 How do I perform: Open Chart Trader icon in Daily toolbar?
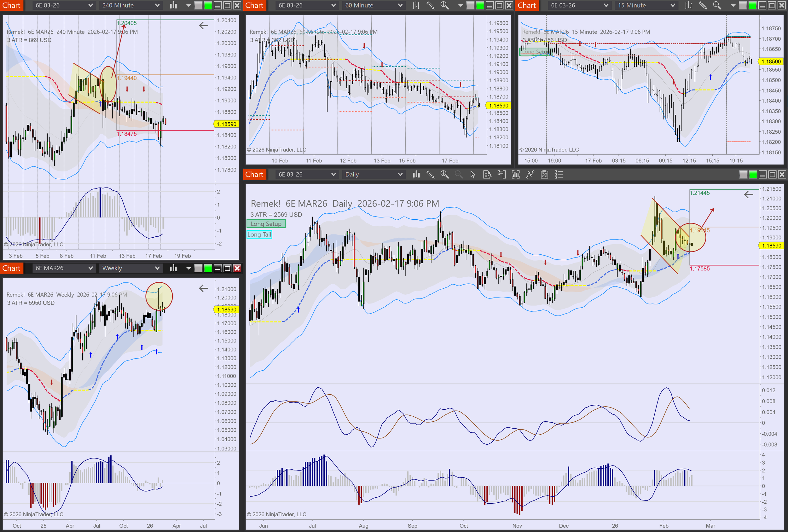[501, 175]
